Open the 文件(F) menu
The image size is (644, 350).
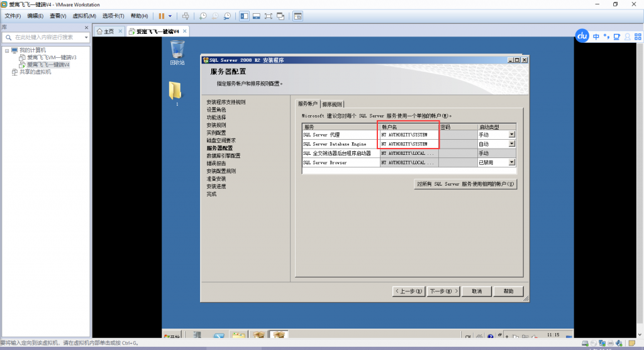[x=13, y=16]
